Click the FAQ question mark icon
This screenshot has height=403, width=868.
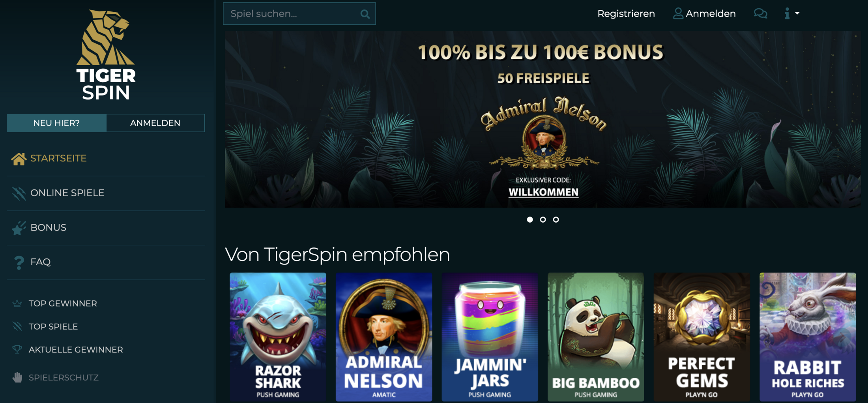point(19,262)
